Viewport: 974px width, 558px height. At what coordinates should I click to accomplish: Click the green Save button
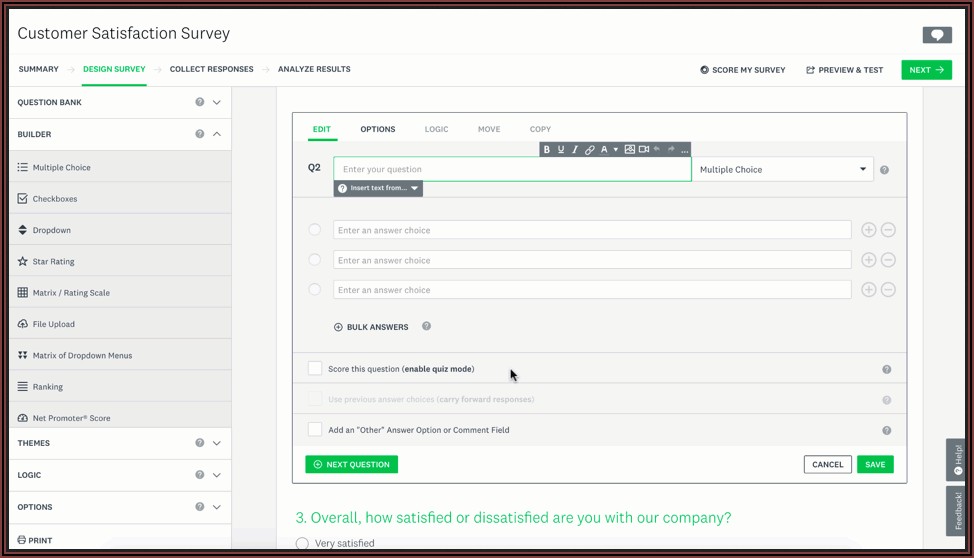coord(875,464)
